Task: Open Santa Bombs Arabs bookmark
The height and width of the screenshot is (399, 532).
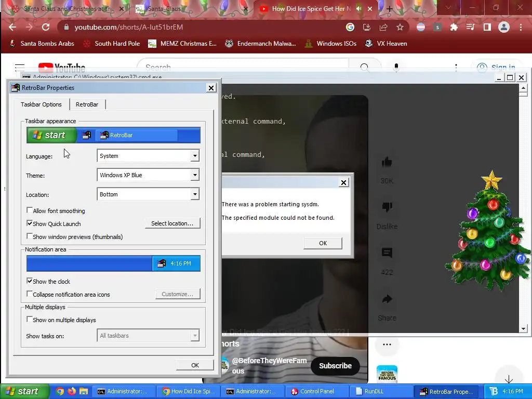Action: pos(42,44)
